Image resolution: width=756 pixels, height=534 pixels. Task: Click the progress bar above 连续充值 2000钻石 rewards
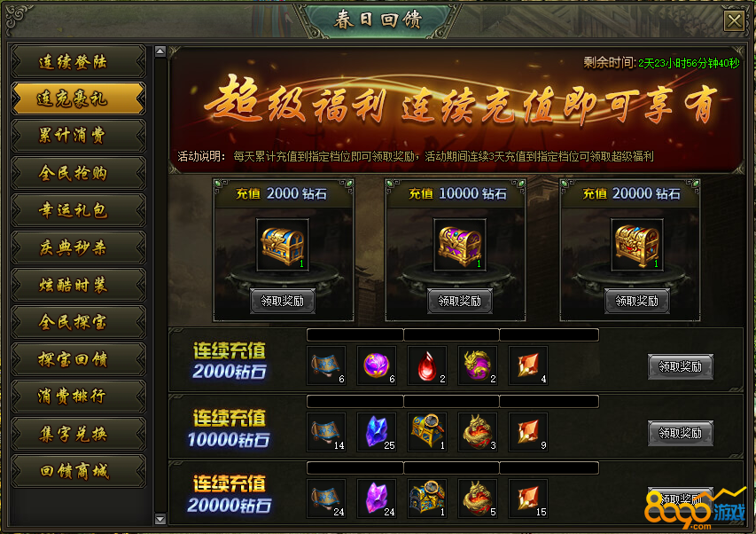click(x=453, y=334)
